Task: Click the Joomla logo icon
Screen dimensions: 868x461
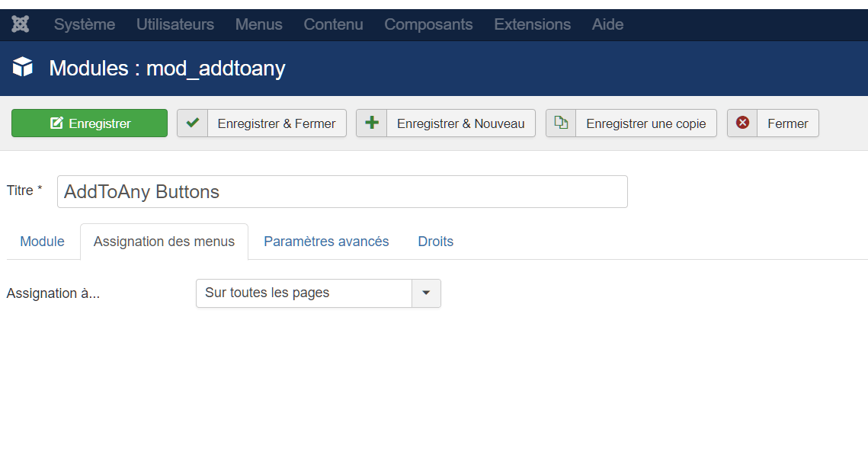Action: (21, 24)
